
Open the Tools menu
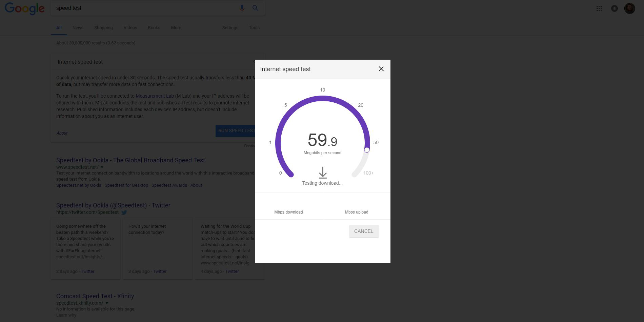tap(254, 27)
